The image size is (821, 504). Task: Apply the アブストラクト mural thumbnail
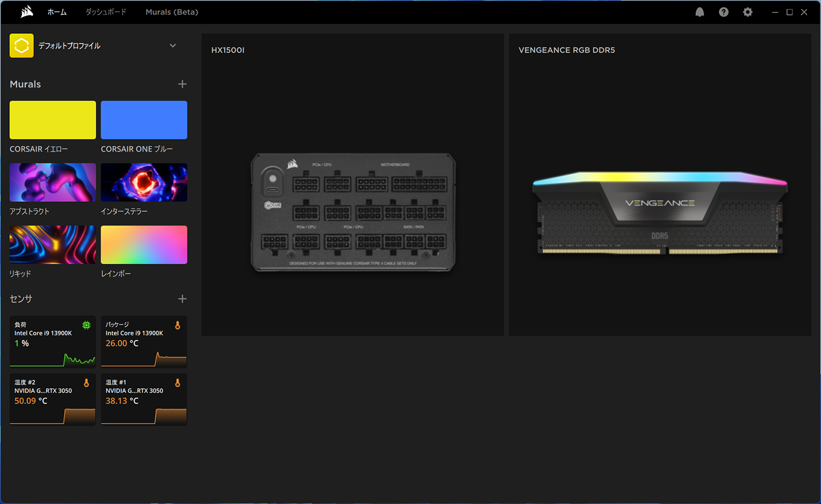coord(53,182)
